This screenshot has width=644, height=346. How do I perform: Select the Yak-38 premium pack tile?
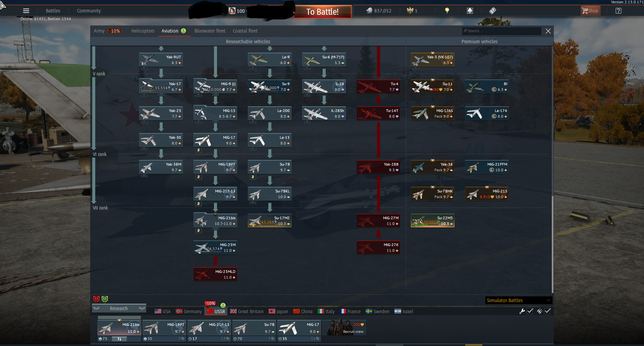tap(433, 167)
